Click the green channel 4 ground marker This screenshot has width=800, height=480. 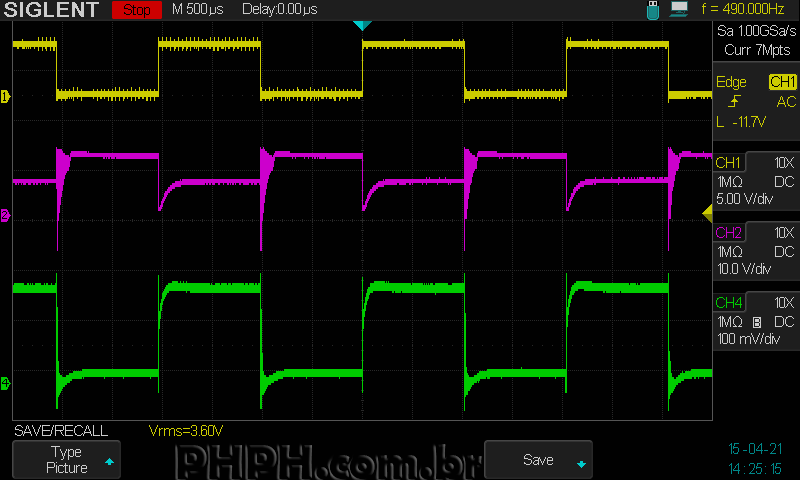[5, 383]
